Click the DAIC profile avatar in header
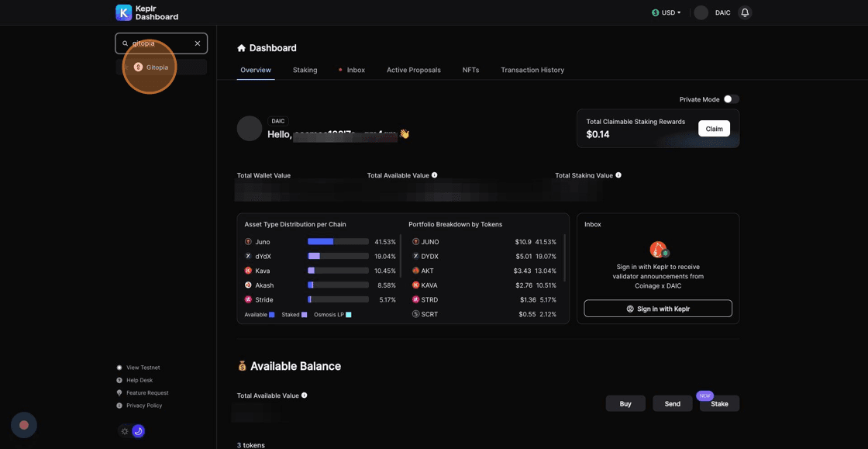This screenshot has width=868, height=449. point(701,12)
